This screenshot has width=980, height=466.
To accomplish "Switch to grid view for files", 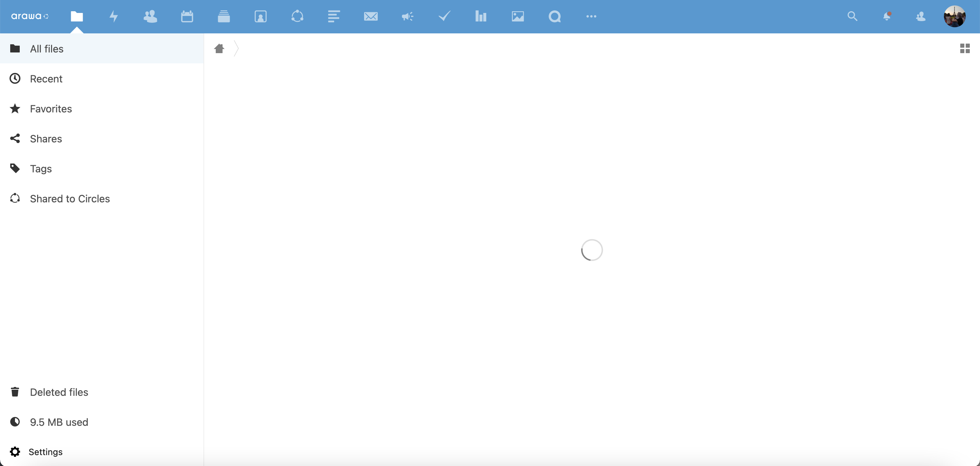I will pos(965,48).
